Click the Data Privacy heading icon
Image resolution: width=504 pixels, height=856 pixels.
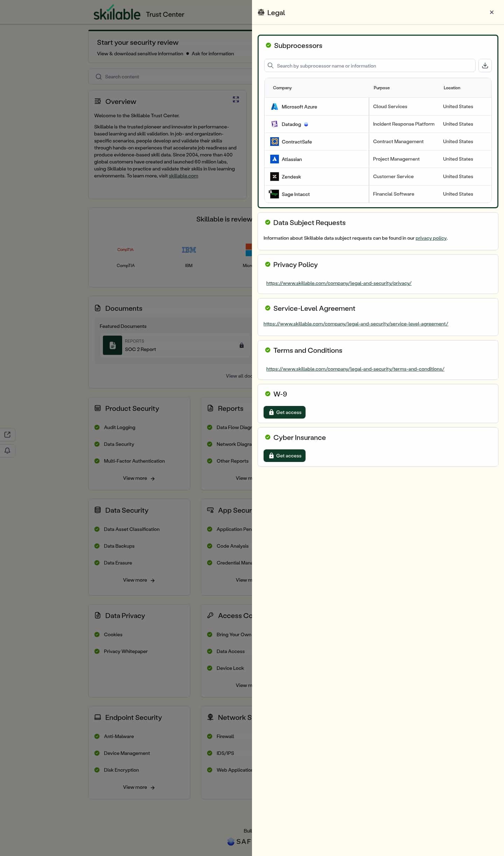(98, 615)
